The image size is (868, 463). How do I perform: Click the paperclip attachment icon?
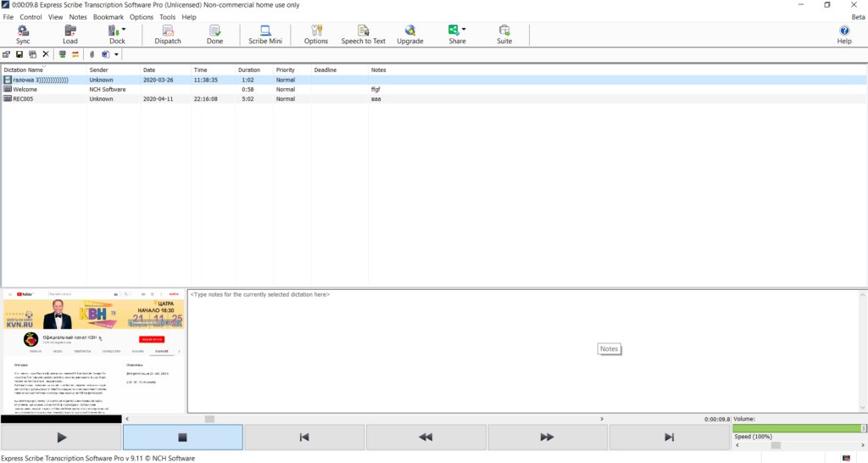[x=92, y=54]
